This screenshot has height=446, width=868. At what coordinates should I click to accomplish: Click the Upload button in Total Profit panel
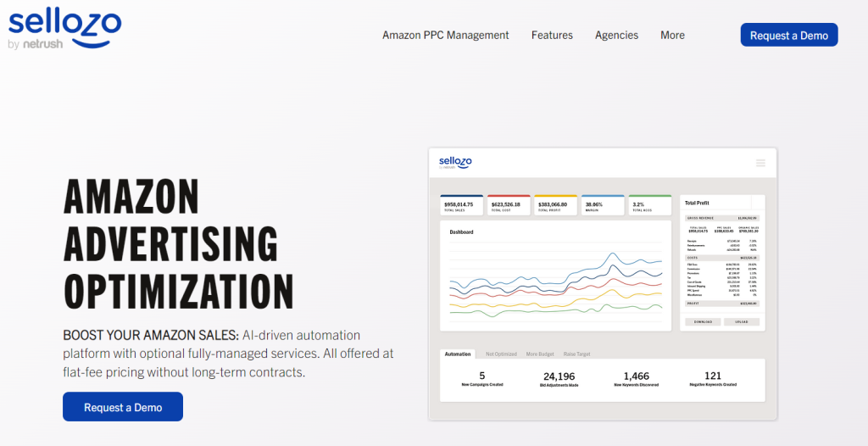[742, 322]
